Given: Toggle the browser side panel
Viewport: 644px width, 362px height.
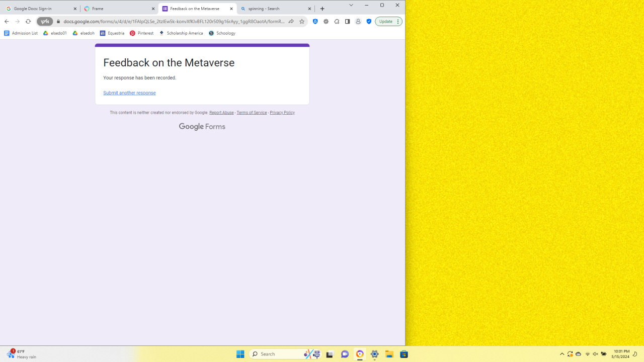Looking at the screenshot, I should 347,22.
